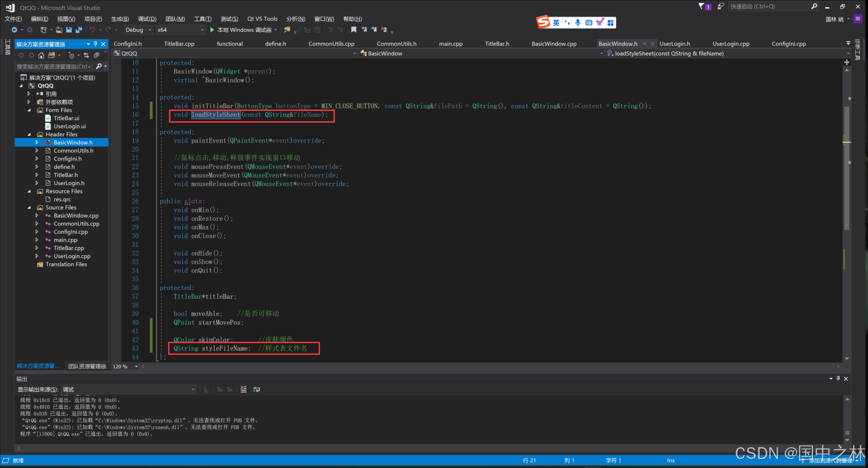The image size is (868, 468).
Task: Click the editor vertical scrollbar thumb
Action: click(x=847, y=169)
